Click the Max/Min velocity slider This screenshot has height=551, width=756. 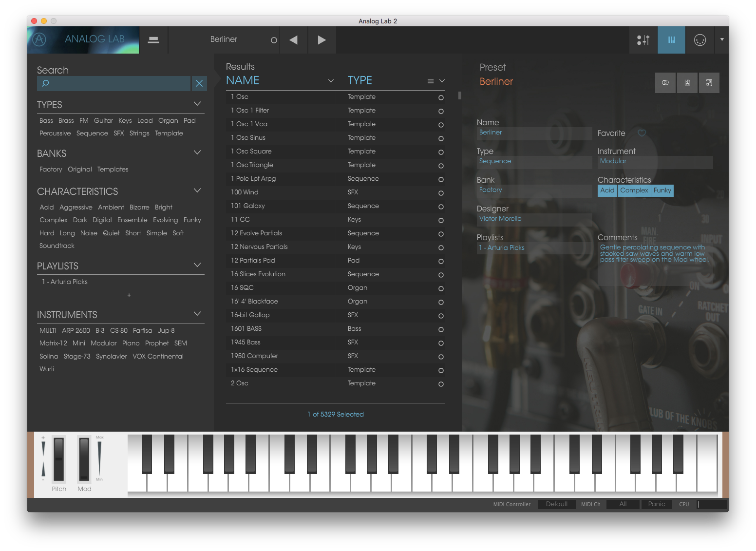click(99, 458)
